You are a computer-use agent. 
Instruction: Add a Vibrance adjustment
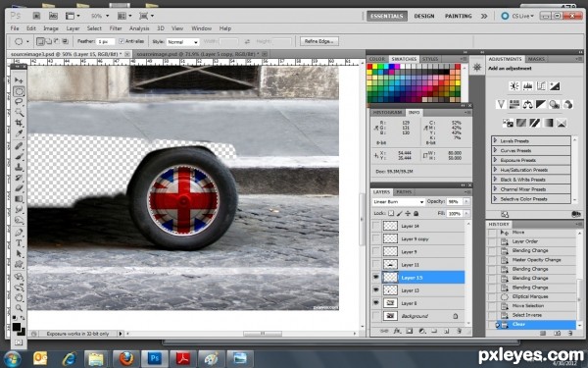coord(501,104)
